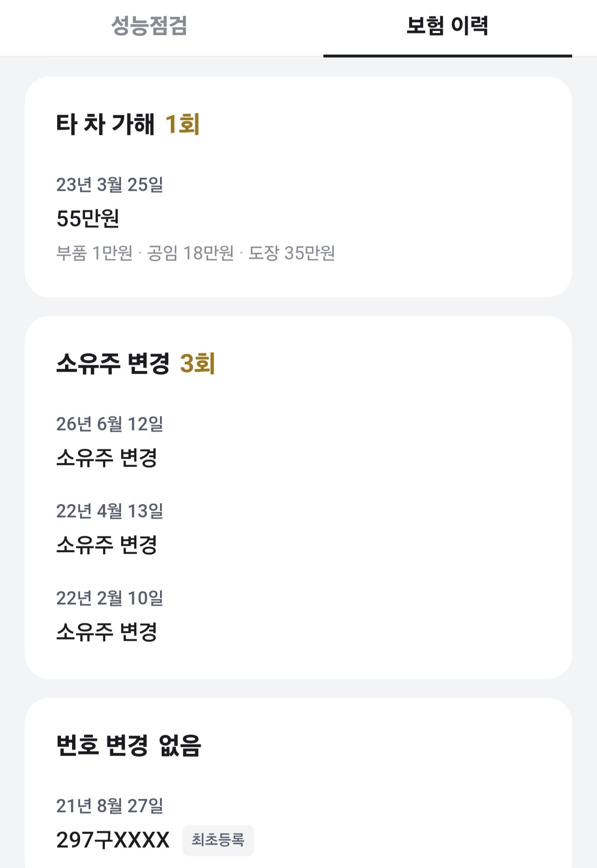
Task: Select the 22년 2월 10일 date
Action: pos(110,598)
